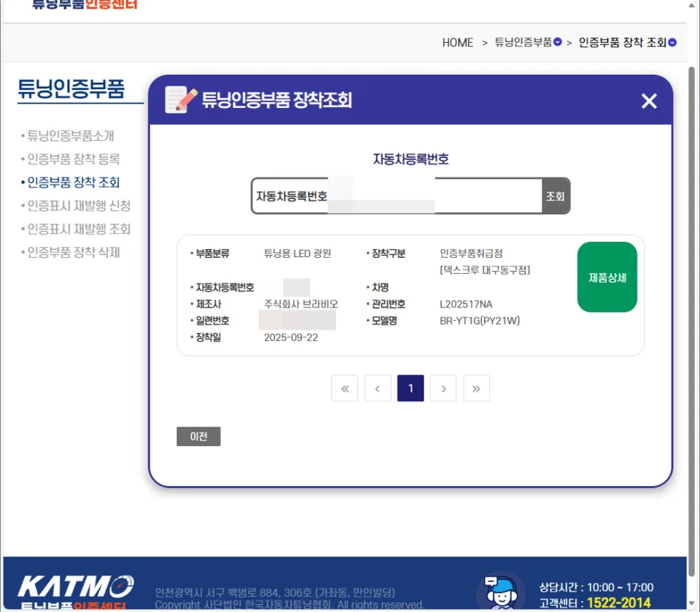
Task: Jump to last page with double-right arrow
Action: click(x=476, y=388)
